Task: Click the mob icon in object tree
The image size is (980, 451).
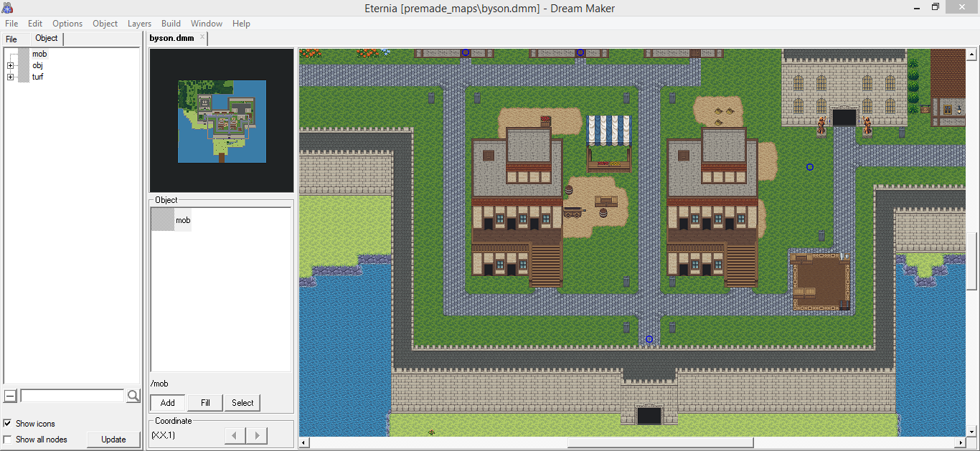Action: 24,54
